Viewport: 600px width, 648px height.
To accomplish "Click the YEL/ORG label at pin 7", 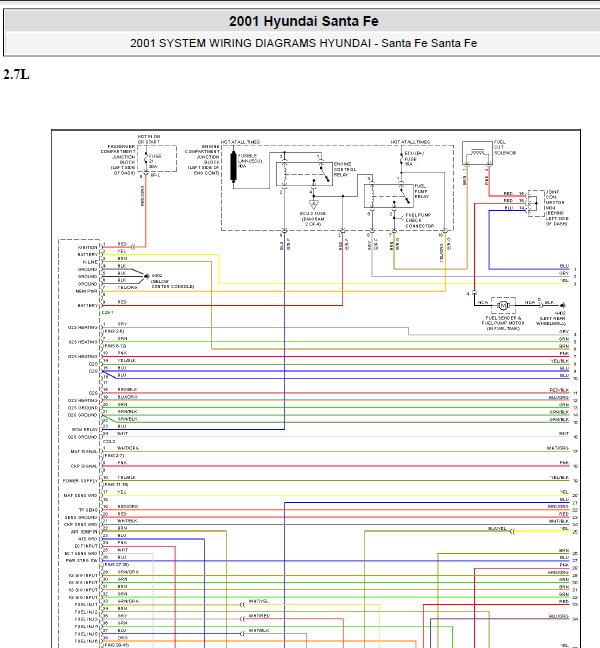I will coord(127,287).
